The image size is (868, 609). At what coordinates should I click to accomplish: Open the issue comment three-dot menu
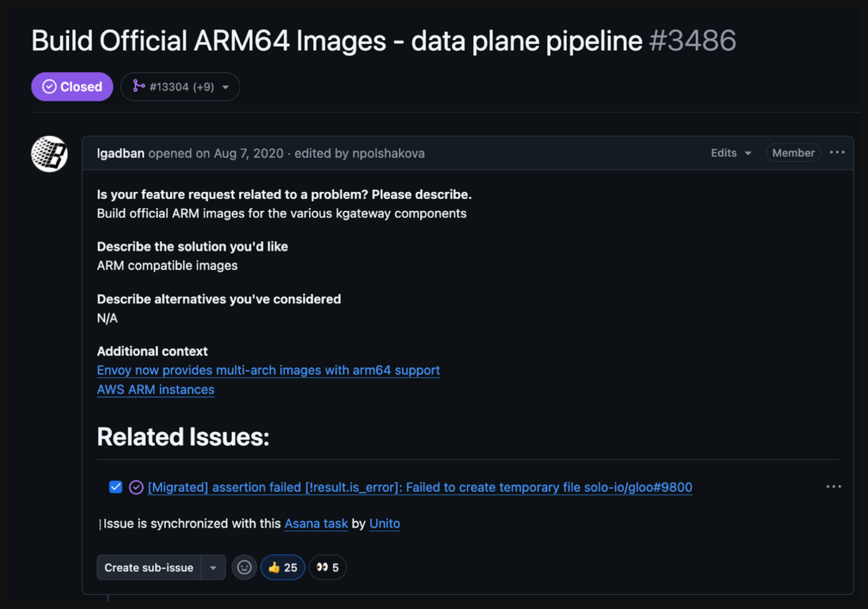837,153
